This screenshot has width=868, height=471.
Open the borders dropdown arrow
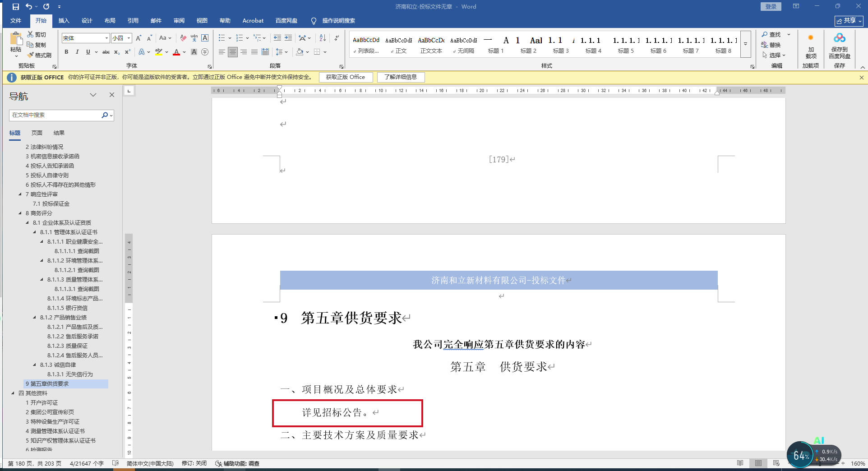pos(325,52)
